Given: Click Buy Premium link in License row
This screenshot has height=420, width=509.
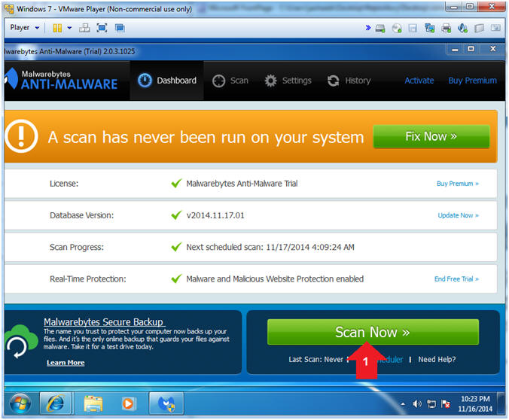Looking at the screenshot, I should tap(458, 184).
